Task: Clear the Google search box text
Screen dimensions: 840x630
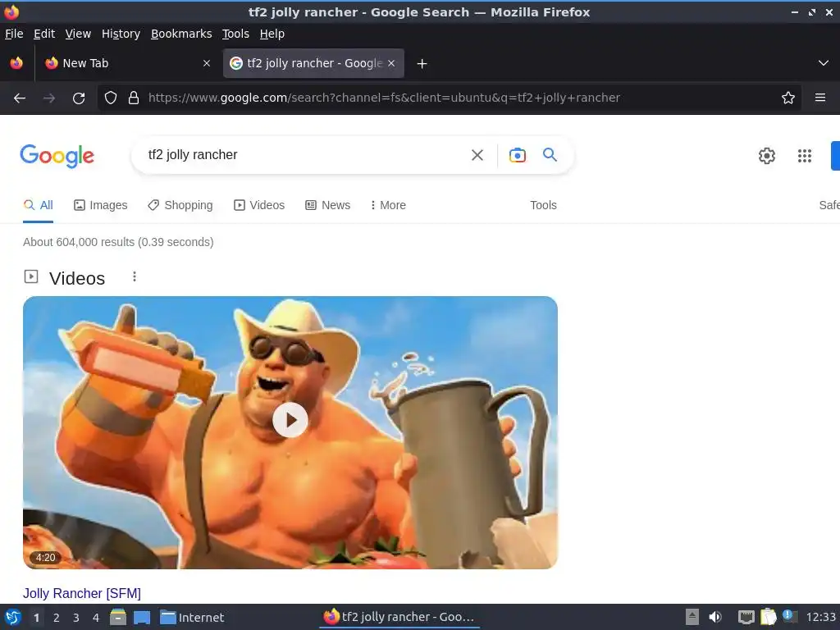Action: [x=477, y=155]
